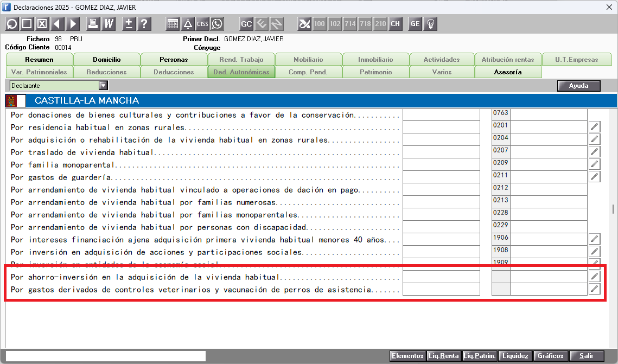Go to previous record with left arrow

(x=58, y=24)
